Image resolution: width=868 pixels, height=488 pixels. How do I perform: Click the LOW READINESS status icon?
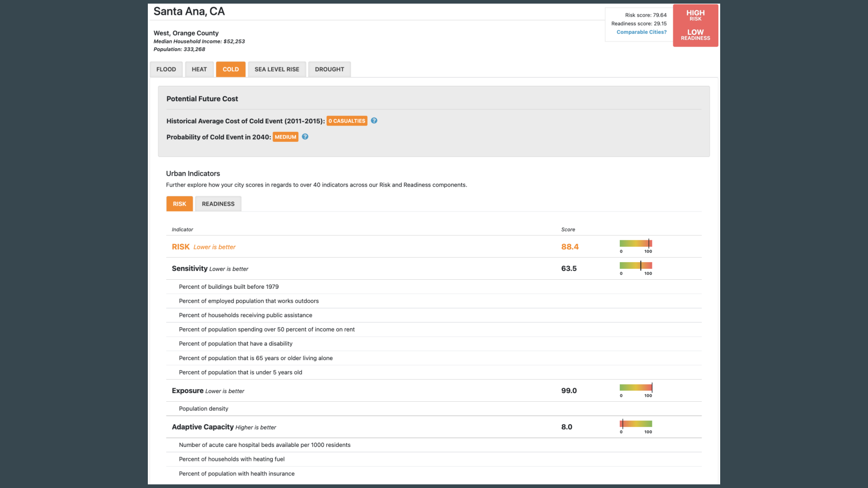pos(696,34)
